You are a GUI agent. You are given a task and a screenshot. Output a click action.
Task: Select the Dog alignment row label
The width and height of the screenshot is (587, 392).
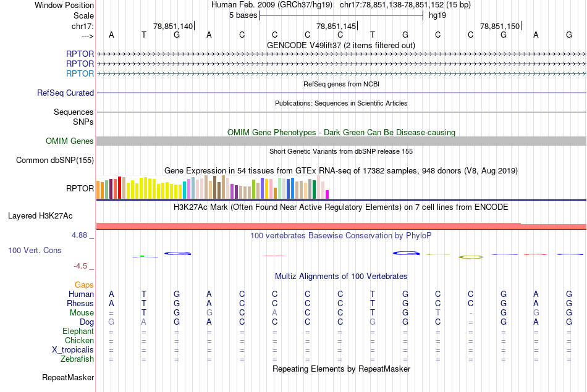pyautogui.click(x=87, y=322)
